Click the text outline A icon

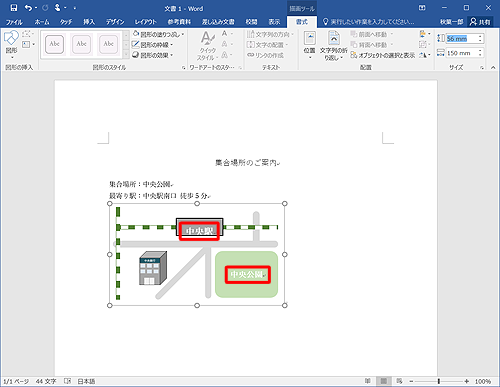coord(225,44)
